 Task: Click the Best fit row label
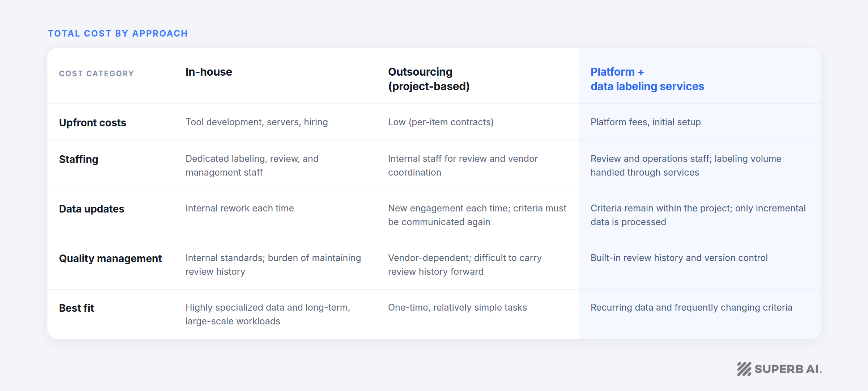point(76,308)
